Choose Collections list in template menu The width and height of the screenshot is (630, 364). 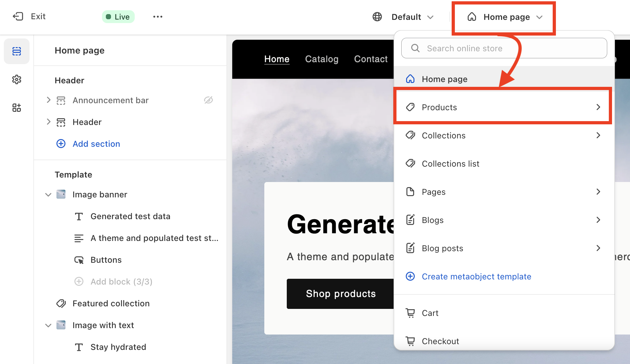(450, 164)
